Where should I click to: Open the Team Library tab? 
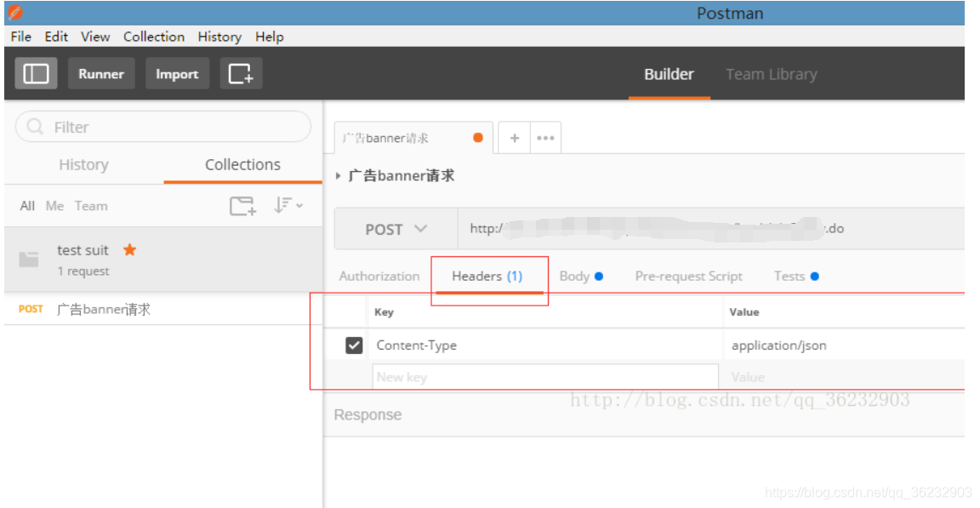772,74
